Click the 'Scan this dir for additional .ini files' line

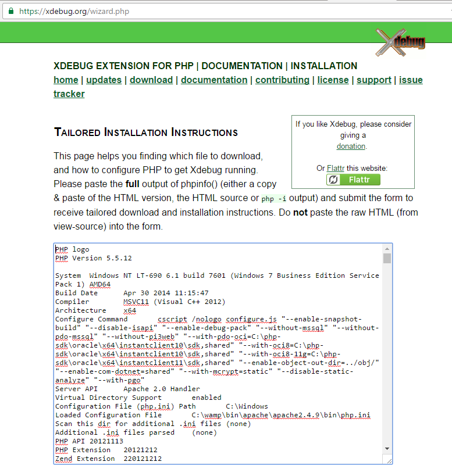pyautogui.click(x=153, y=424)
